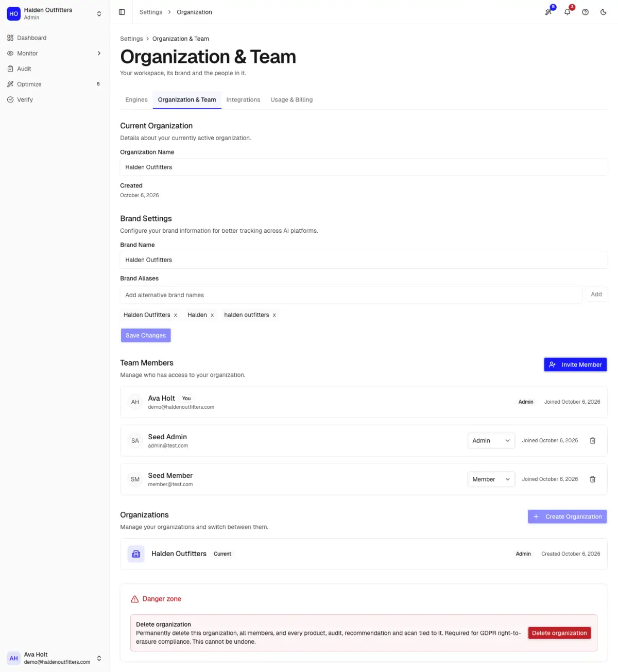Click the Invite Member button
This screenshot has width=618, height=672.
click(x=575, y=365)
